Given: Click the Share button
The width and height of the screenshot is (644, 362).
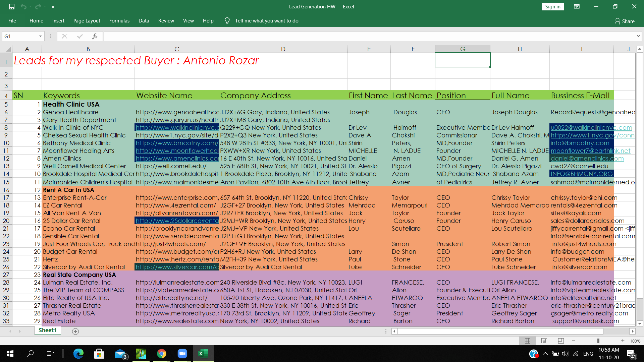Looking at the screenshot, I should [x=625, y=21].
